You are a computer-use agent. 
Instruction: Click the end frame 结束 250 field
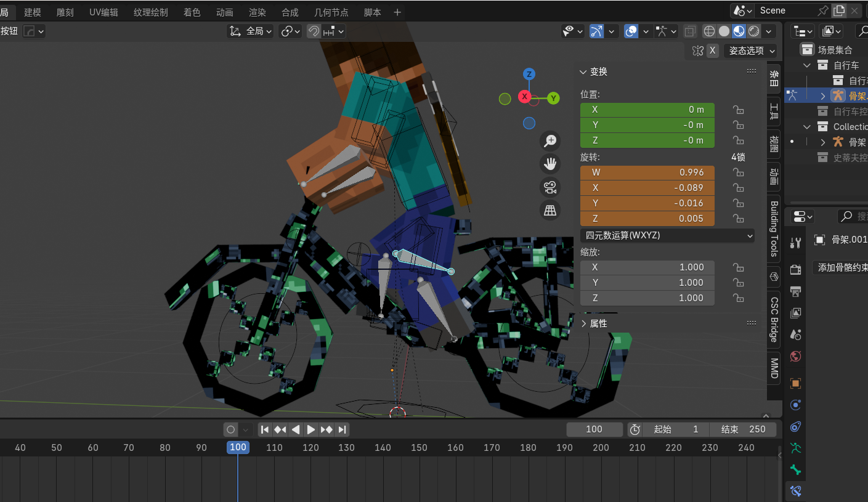(x=744, y=429)
